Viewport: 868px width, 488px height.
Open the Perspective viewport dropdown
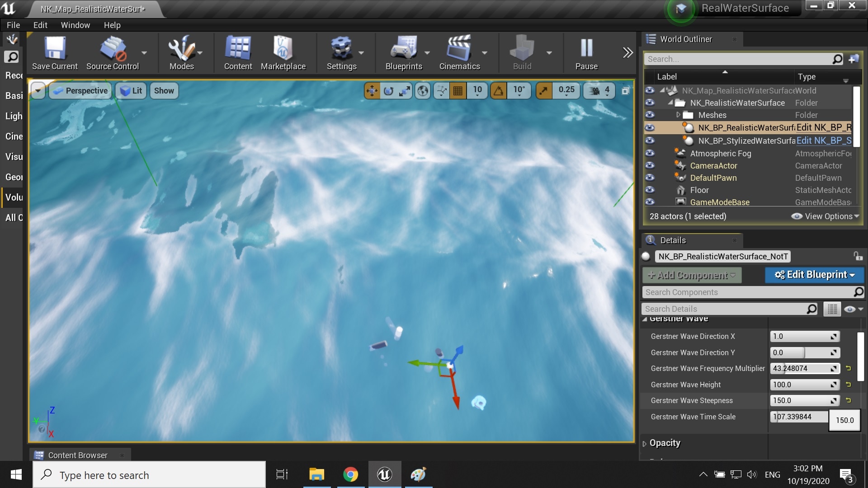pyautogui.click(x=80, y=90)
